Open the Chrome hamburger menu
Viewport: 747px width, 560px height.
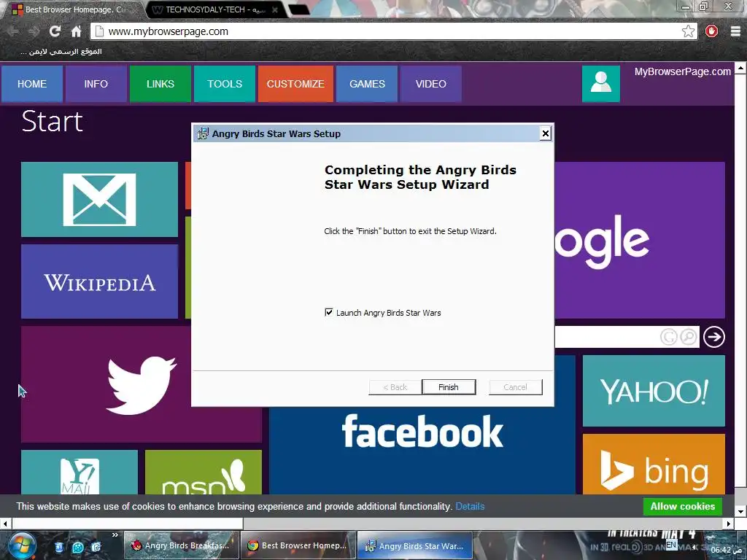click(735, 31)
